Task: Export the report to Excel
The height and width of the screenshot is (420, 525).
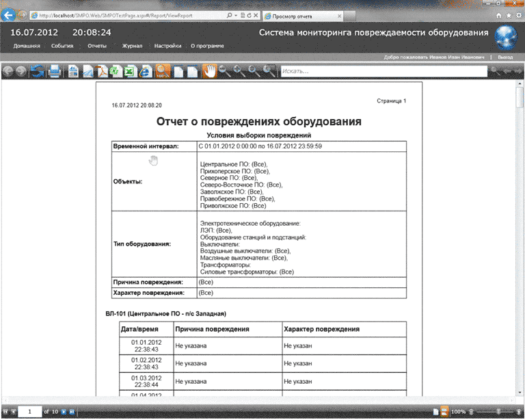Action: coord(130,71)
